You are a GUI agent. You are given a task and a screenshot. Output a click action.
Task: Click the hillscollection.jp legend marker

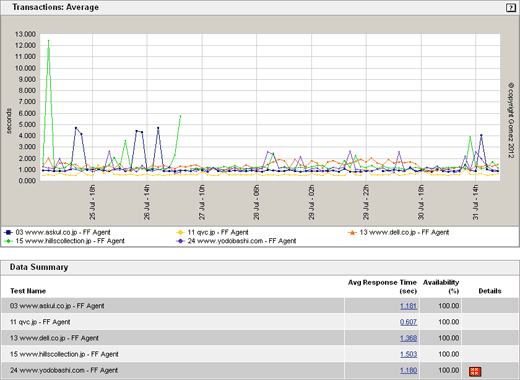pos(9,241)
